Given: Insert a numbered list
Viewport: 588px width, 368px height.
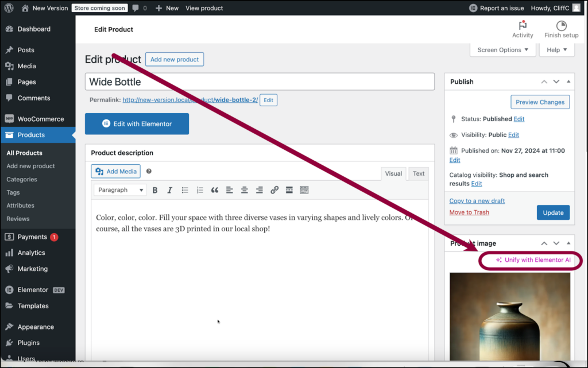Looking at the screenshot, I should [x=201, y=189].
